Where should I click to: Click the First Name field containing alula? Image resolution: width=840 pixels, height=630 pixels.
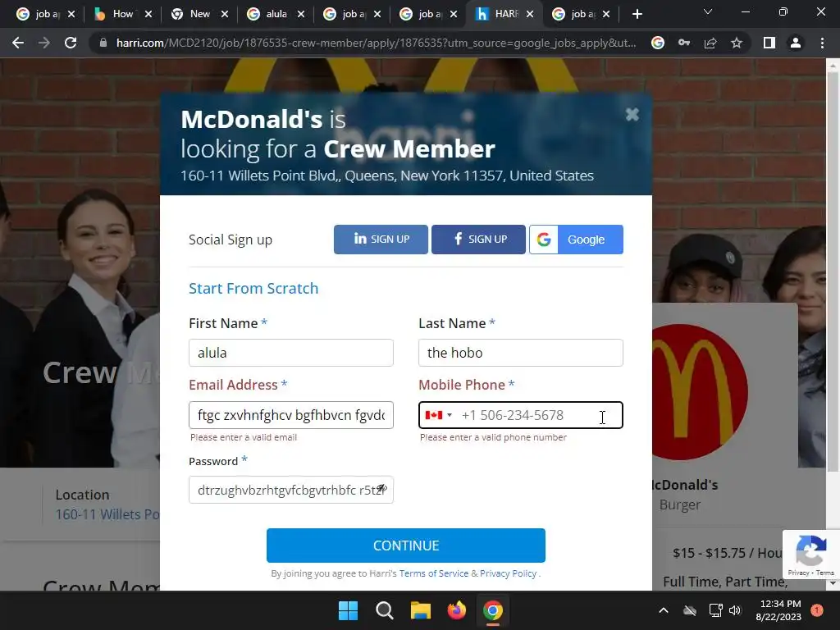pos(291,353)
